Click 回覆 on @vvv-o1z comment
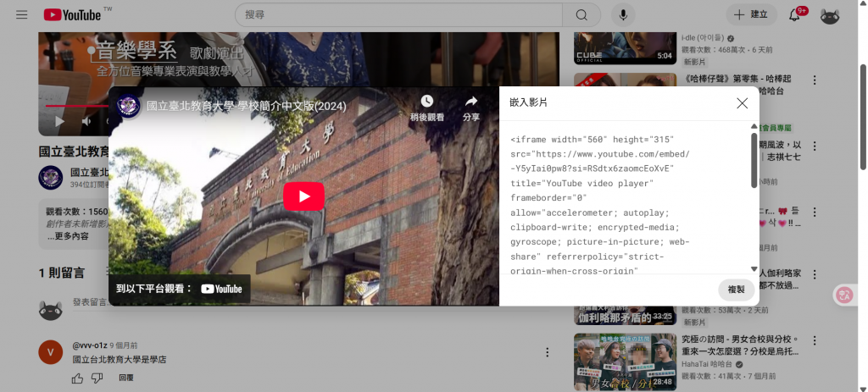This screenshot has width=868, height=392. point(126,378)
